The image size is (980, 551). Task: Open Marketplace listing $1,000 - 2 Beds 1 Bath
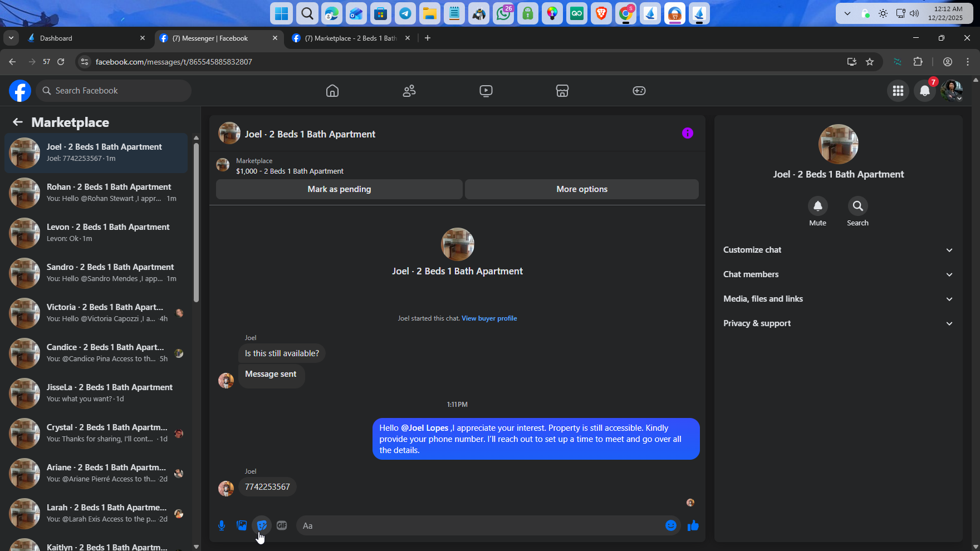click(290, 171)
